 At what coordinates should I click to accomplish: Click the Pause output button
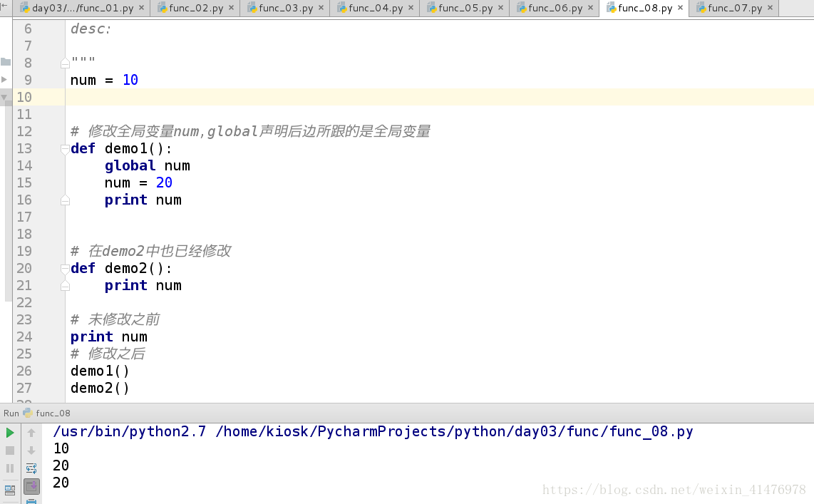coord(10,468)
